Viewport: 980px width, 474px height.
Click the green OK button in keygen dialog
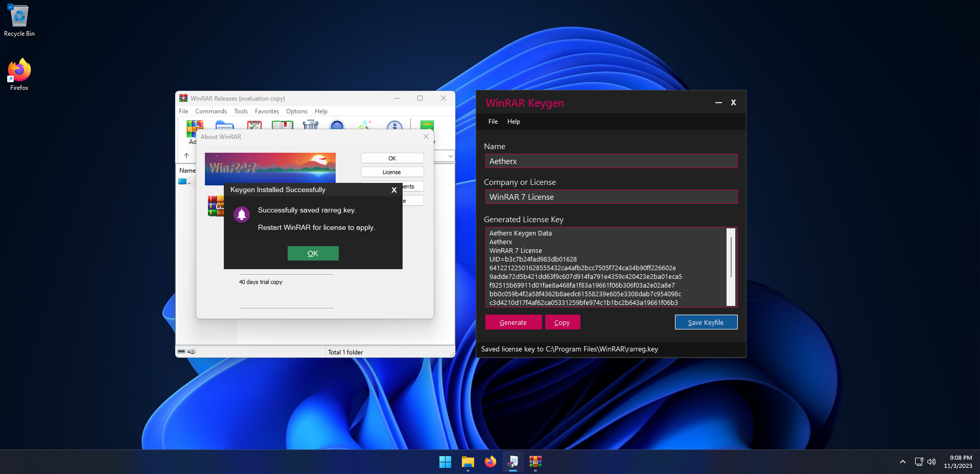point(313,253)
